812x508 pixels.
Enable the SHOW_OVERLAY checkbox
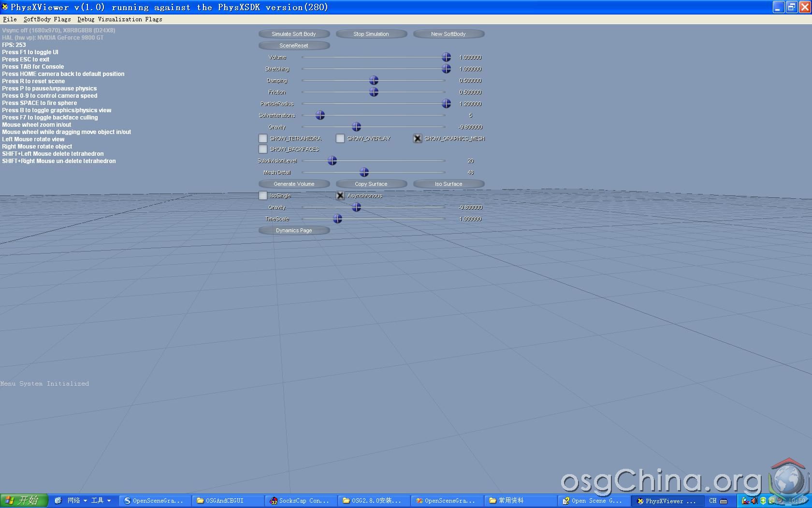[340, 138]
